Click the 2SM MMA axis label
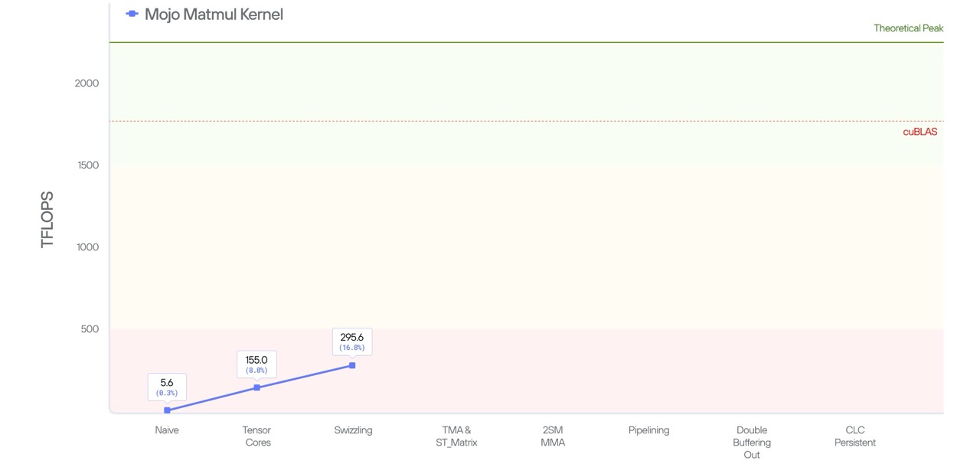The image size is (980, 464). pyautogui.click(x=552, y=436)
